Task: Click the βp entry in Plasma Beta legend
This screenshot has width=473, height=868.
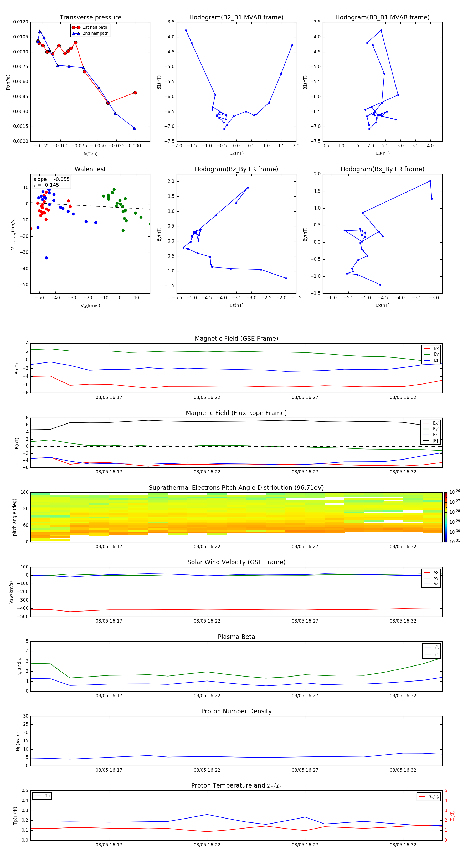Action: (432, 647)
